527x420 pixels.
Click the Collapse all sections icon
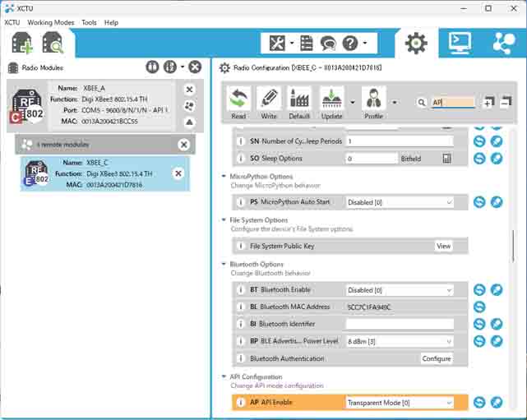[506, 102]
